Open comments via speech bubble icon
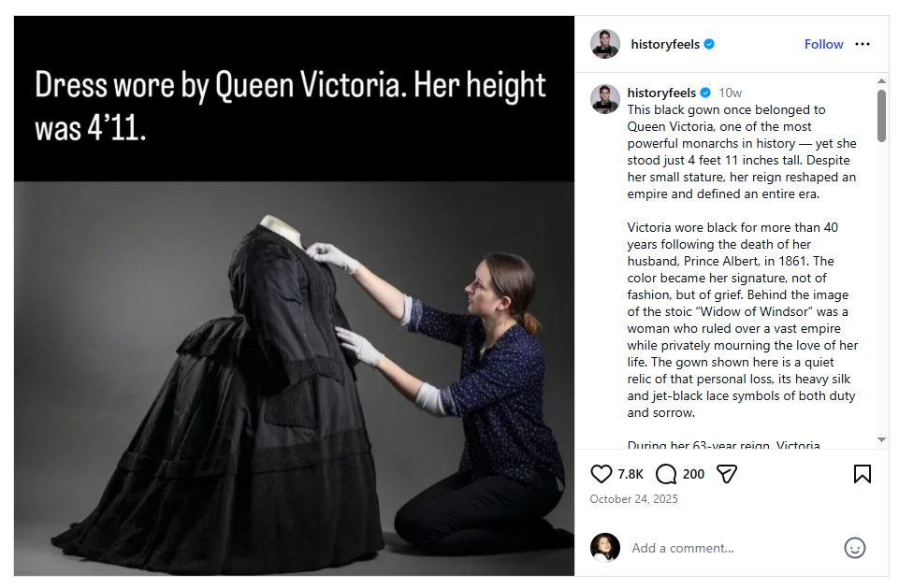The image size is (899, 588). click(x=666, y=474)
